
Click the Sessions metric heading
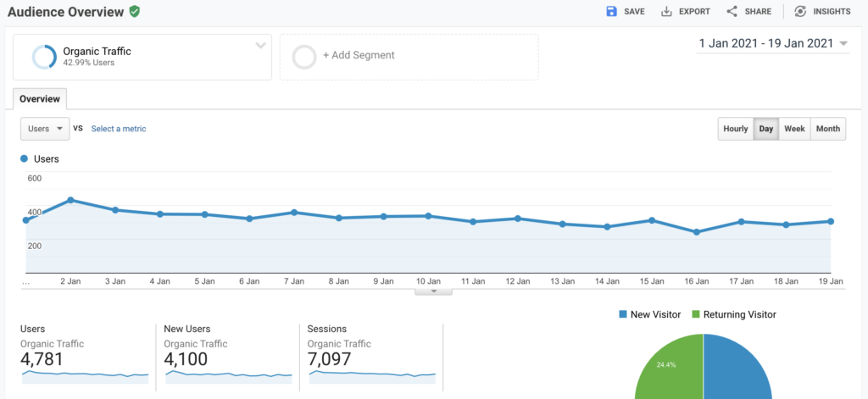326,329
